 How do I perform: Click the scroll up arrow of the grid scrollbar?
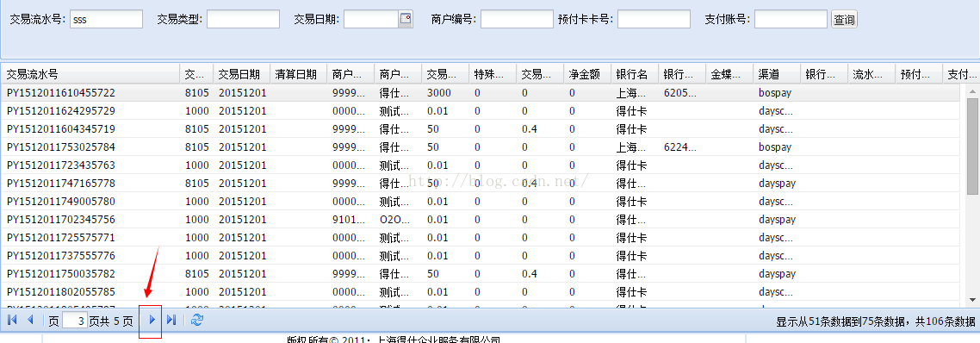pos(972,91)
